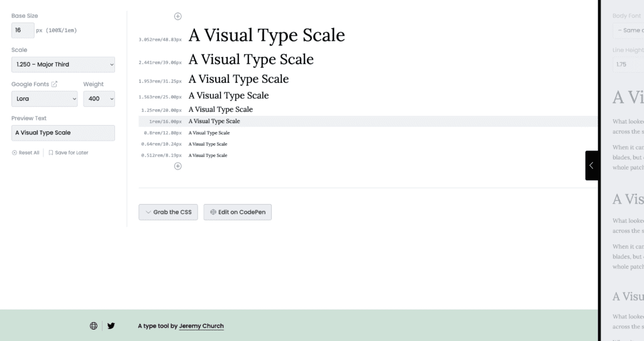
Task: Click Edit on CodePen button
Action: pos(238,212)
